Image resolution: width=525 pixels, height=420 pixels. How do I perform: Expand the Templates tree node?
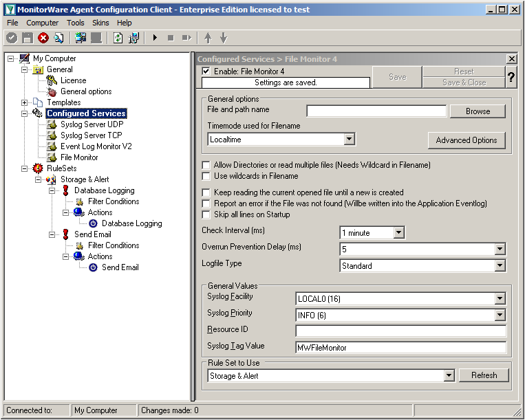pyautogui.click(x=25, y=102)
